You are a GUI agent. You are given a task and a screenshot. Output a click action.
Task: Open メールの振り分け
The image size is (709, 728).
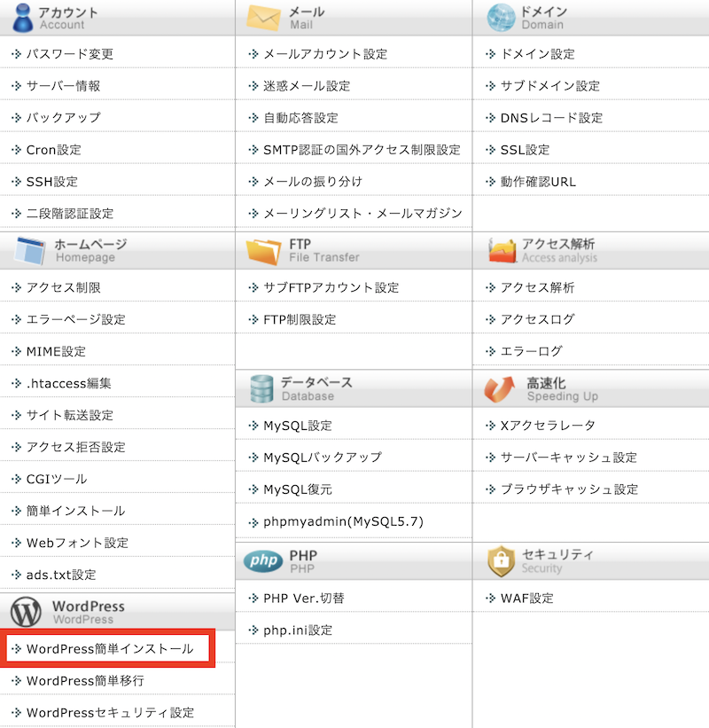click(313, 182)
